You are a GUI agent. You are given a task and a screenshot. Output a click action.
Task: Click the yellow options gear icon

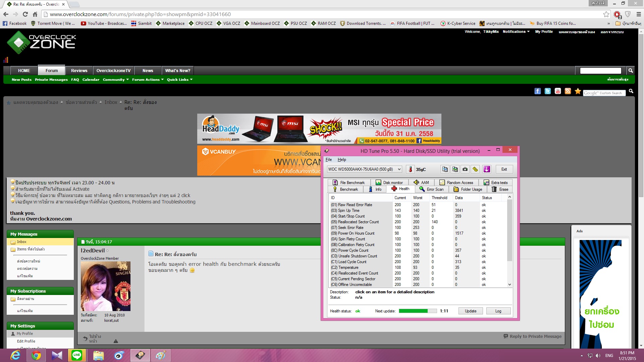click(x=475, y=169)
